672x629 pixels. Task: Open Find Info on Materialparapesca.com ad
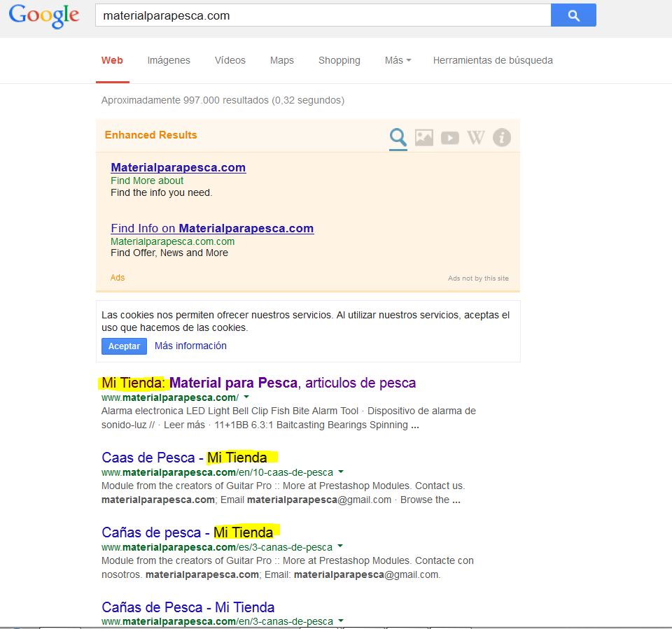(212, 228)
